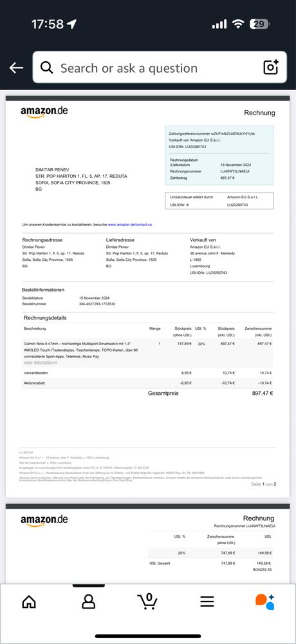Open the shopping cart
Viewport: 296px width, 644px height.
pyautogui.click(x=147, y=601)
